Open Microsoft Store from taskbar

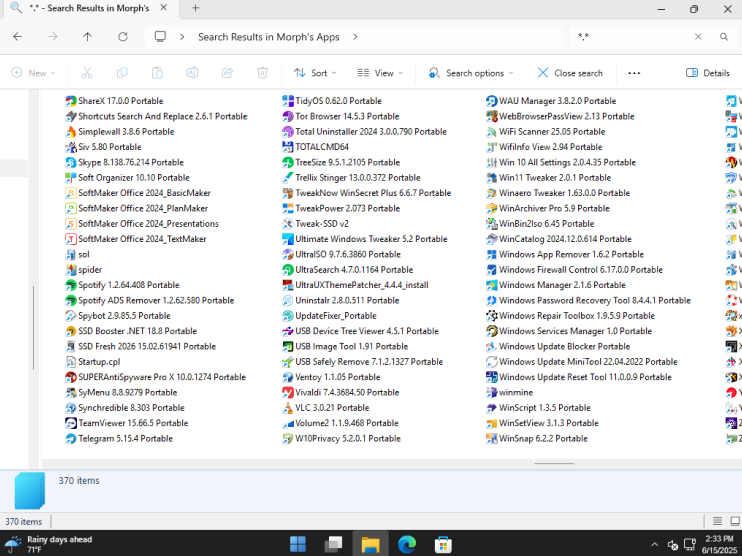443,544
